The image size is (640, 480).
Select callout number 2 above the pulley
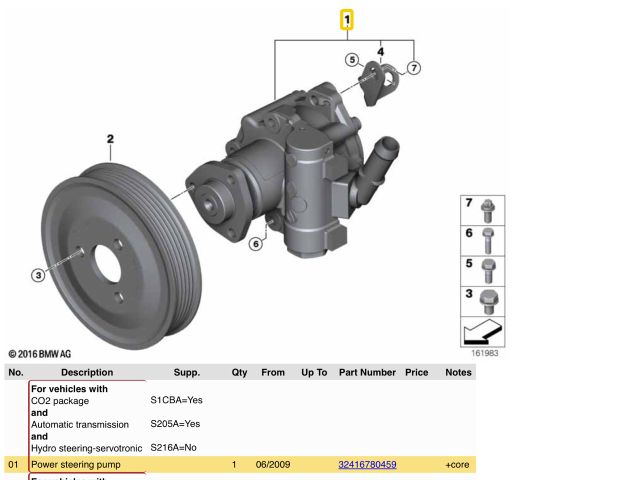(111, 139)
